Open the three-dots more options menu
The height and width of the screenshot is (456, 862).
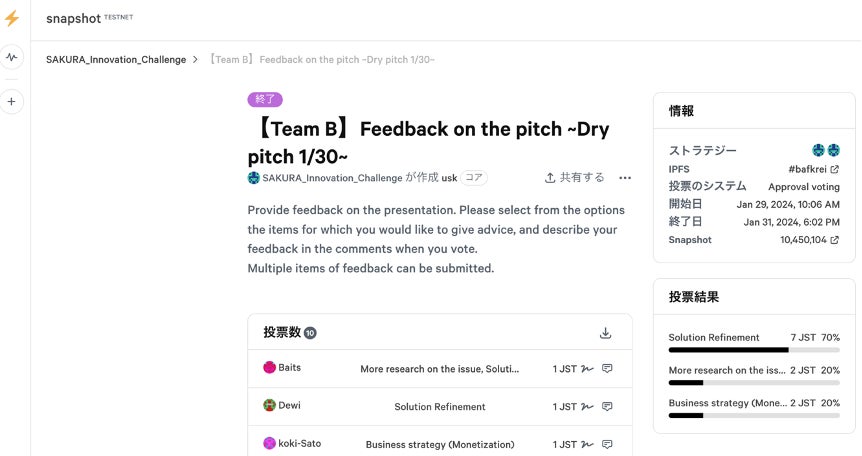[625, 178]
